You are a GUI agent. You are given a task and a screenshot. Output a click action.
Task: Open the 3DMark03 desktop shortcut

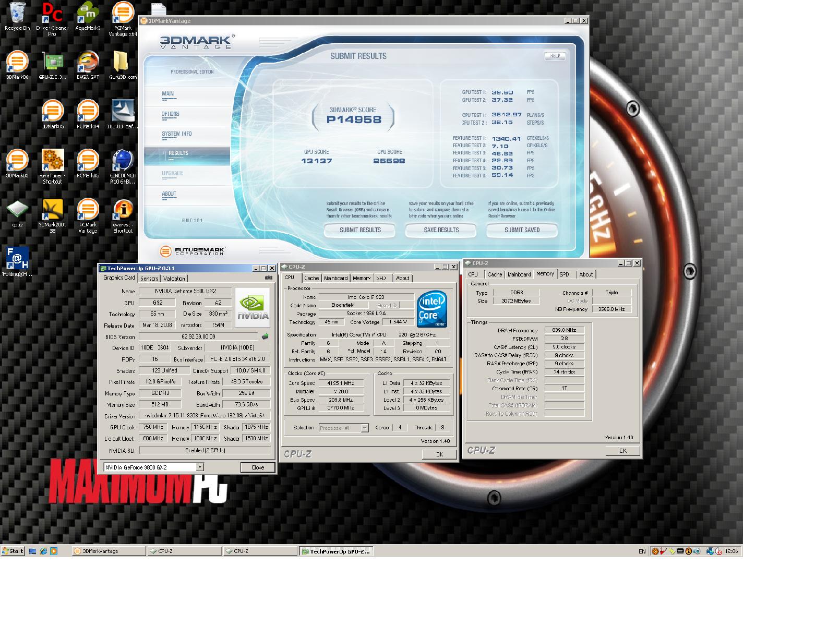(17, 164)
